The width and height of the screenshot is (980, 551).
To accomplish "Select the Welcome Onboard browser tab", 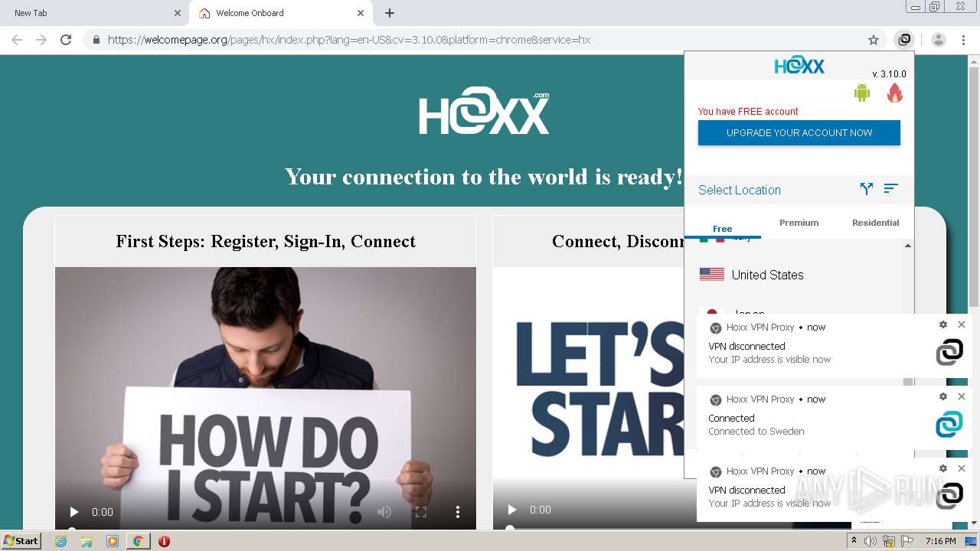I will coord(280,13).
